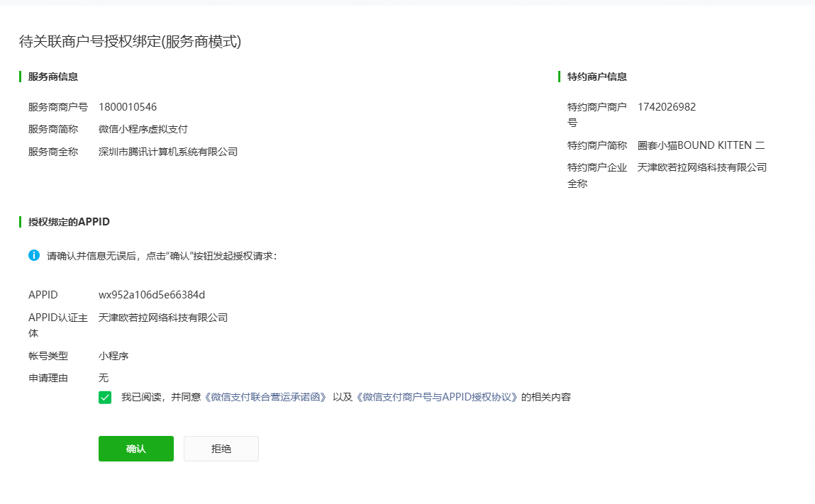The height and width of the screenshot is (504, 815).
Task: Click the company name under 特约商户企业全称
Action: (x=702, y=167)
